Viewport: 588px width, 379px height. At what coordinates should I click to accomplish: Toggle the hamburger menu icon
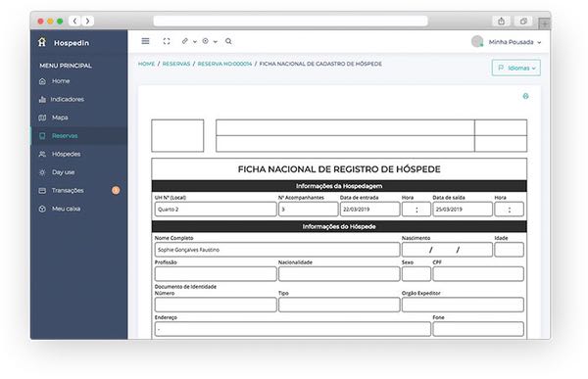click(145, 41)
